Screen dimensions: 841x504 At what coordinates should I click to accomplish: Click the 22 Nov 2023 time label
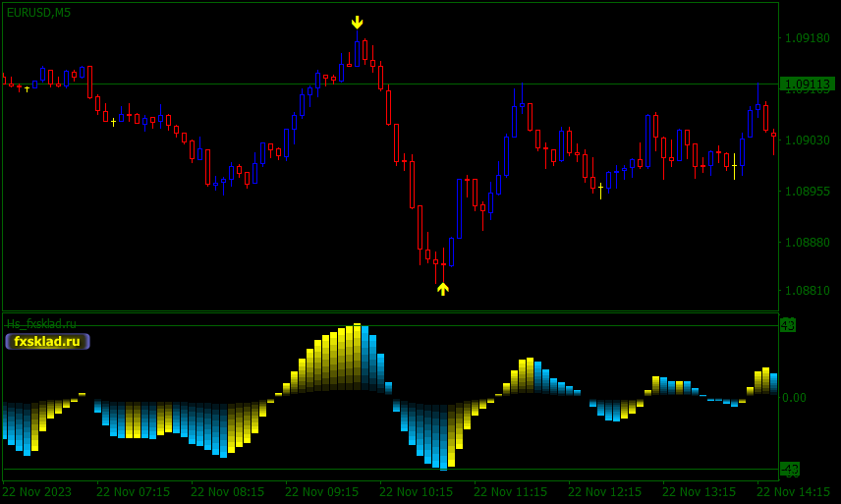[x=37, y=491]
